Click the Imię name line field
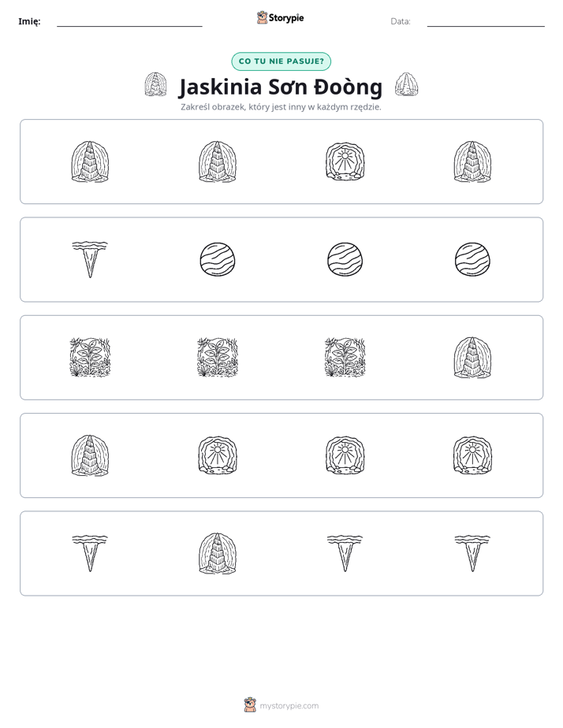563x728 pixels. point(129,22)
